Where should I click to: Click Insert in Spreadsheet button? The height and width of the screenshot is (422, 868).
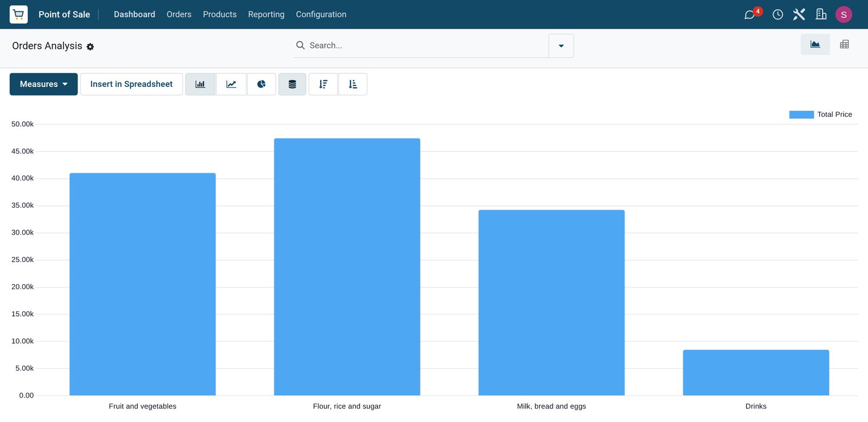[131, 84]
